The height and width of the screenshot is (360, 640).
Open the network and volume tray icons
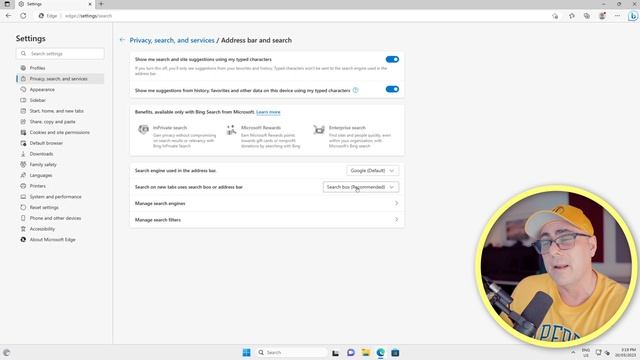pyautogui.click(x=602, y=353)
